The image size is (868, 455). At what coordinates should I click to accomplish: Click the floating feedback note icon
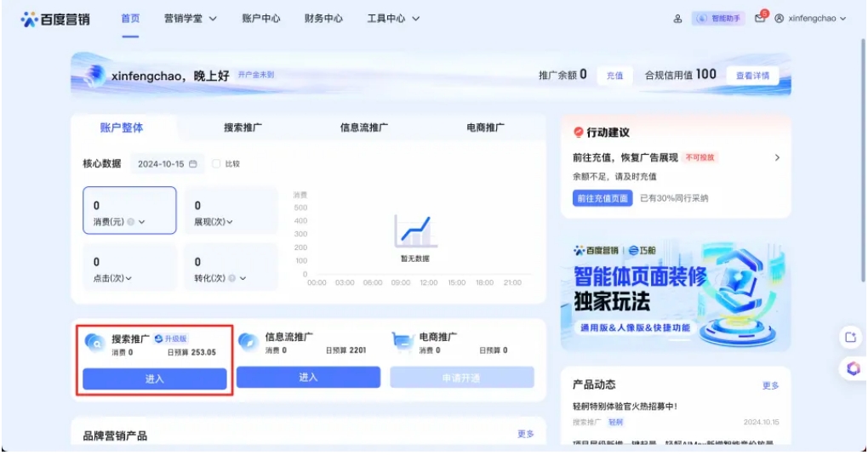(x=851, y=337)
